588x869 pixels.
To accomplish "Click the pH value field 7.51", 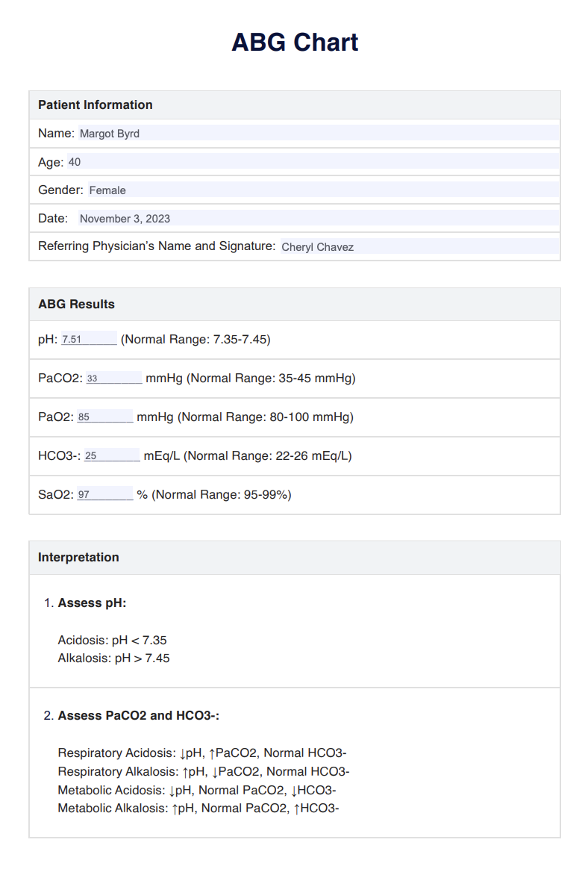I will [89, 339].
